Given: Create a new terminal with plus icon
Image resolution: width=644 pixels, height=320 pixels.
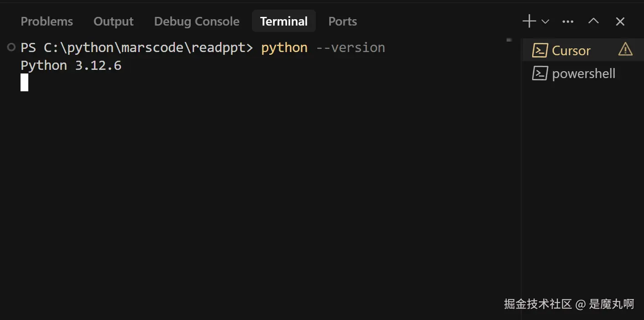Looking at the screenshot, I should (529, 21).
